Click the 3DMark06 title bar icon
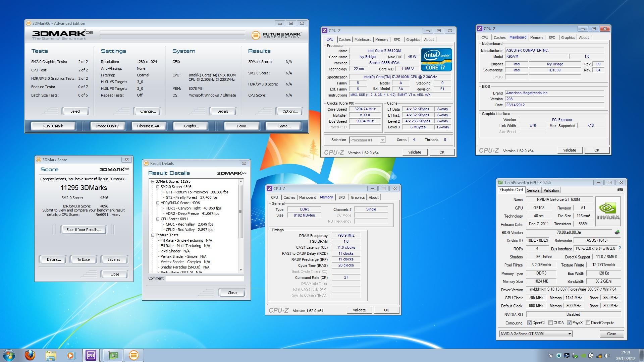The image size is (644, 362). click(29, 23)
